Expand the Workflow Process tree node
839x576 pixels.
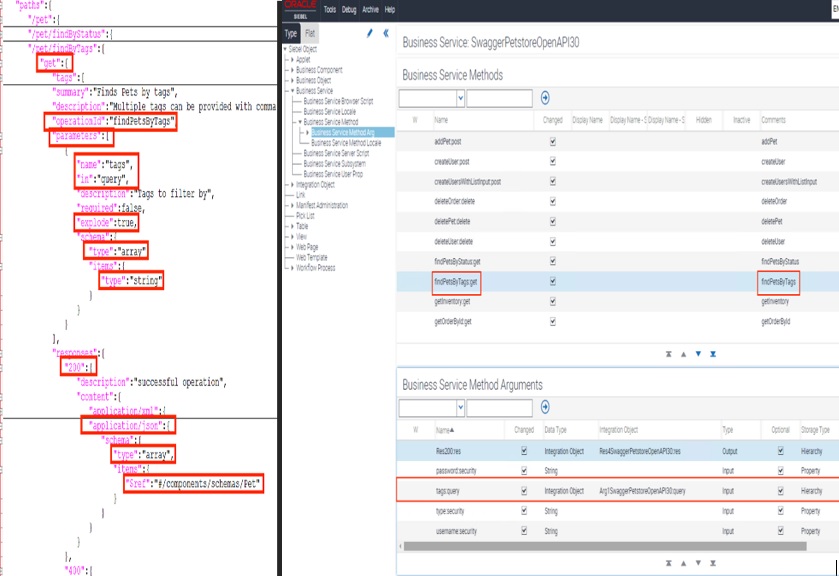(292, 268)
